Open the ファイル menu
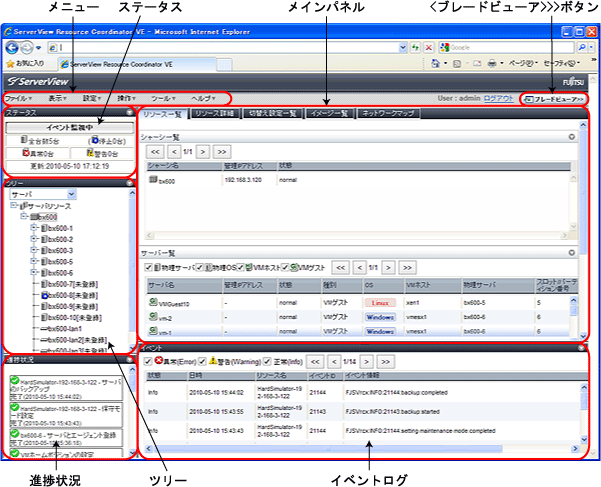Viewport: 601px width, 487px height. pyautogui.click(x=18, y=99)
